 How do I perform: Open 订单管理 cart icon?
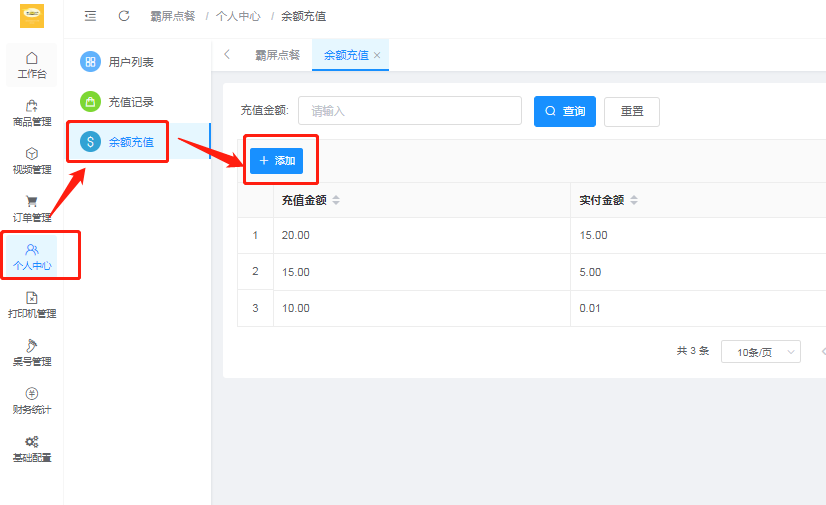tap(32, 201)
